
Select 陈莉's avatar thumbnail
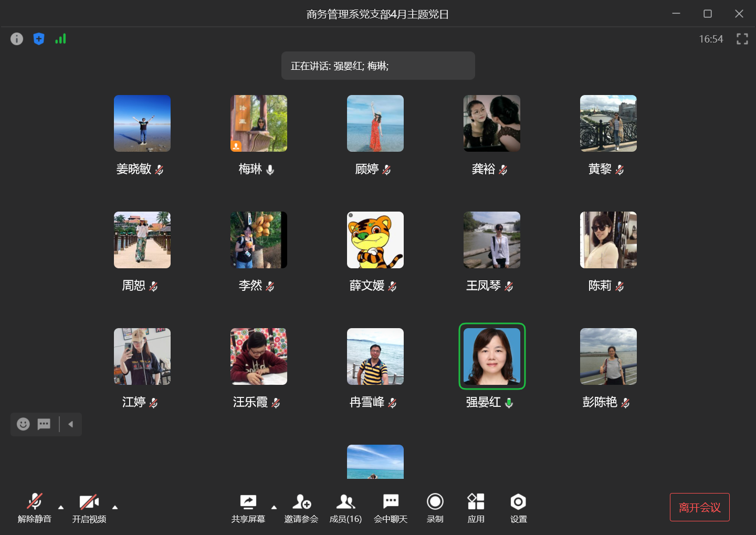pyautogui.click(x=608, y=240)
